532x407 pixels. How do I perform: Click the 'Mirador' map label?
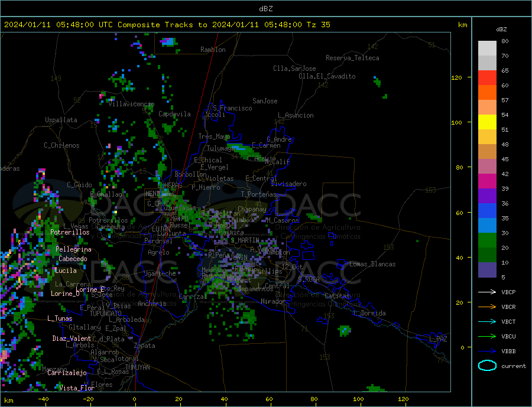coord(273,301)
